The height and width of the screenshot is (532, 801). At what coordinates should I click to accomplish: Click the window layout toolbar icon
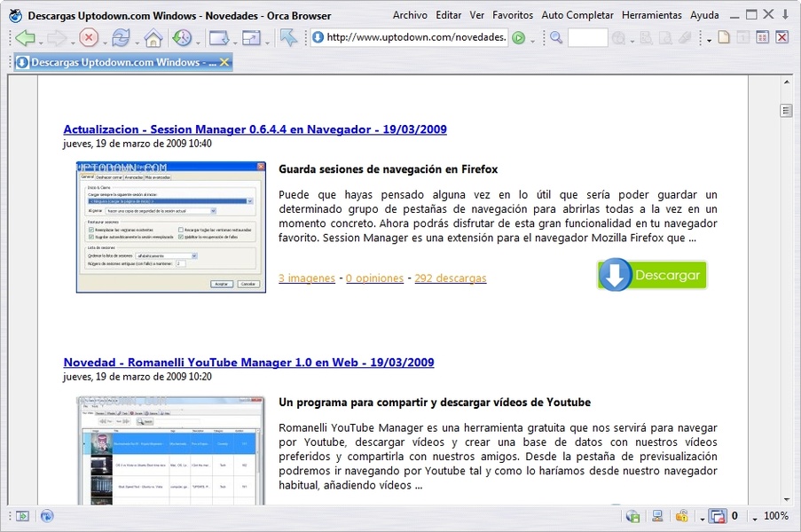pyautogui.click(x=251, y=38)
